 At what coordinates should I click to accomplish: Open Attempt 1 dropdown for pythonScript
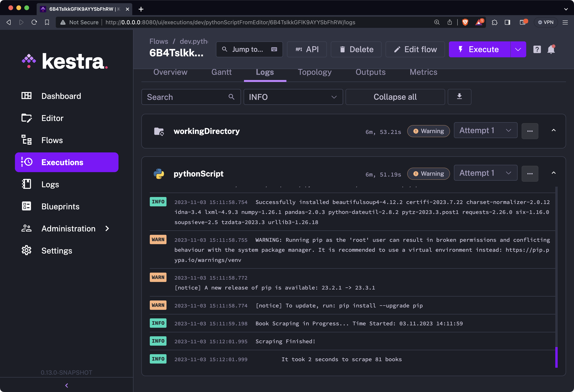(x=485, y=173)
